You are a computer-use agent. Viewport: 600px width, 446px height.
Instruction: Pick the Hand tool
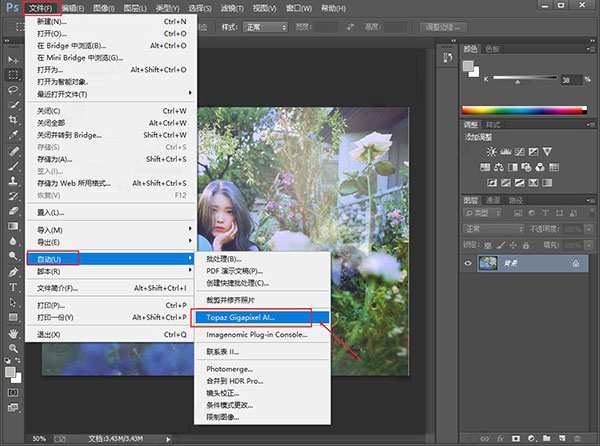coord(13,332)
